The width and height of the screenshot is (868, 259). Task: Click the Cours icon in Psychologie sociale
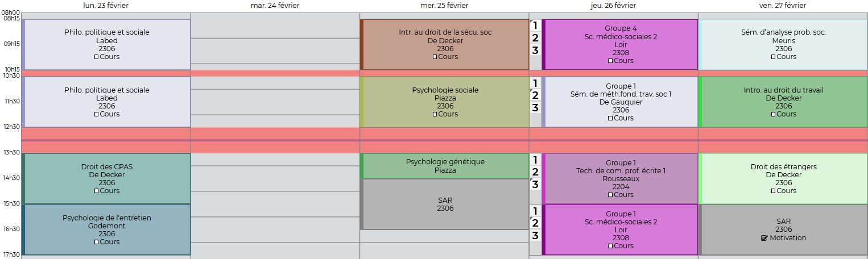click(435, 114)
